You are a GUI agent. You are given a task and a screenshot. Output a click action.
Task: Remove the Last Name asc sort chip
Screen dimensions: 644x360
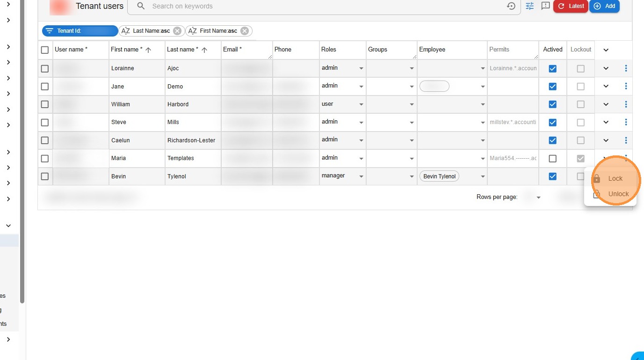[x=177, y=31]
